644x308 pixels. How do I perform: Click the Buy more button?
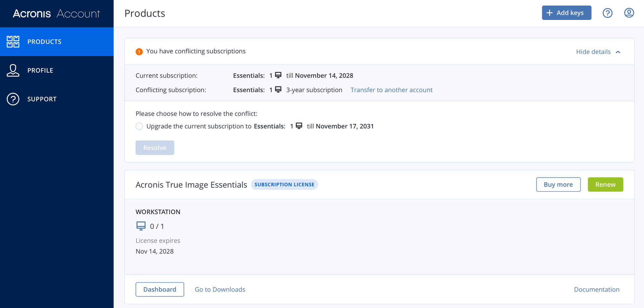tap(558, 185)
